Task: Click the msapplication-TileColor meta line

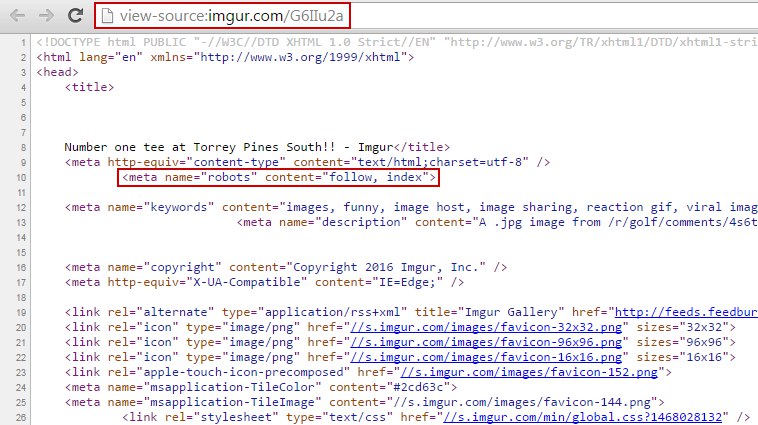Action: [261, 387]
